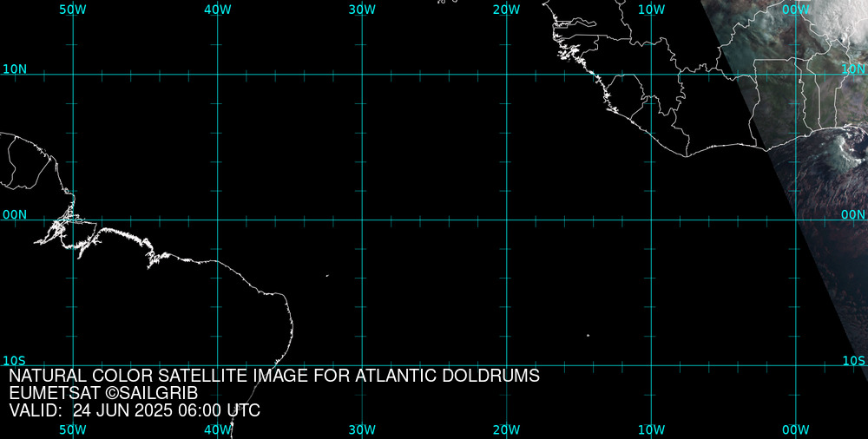868x439 pixels.
Task: Select the 'EUMETSAT ©SAILGRIB' credit line
Action: click(x=103, y=393)
